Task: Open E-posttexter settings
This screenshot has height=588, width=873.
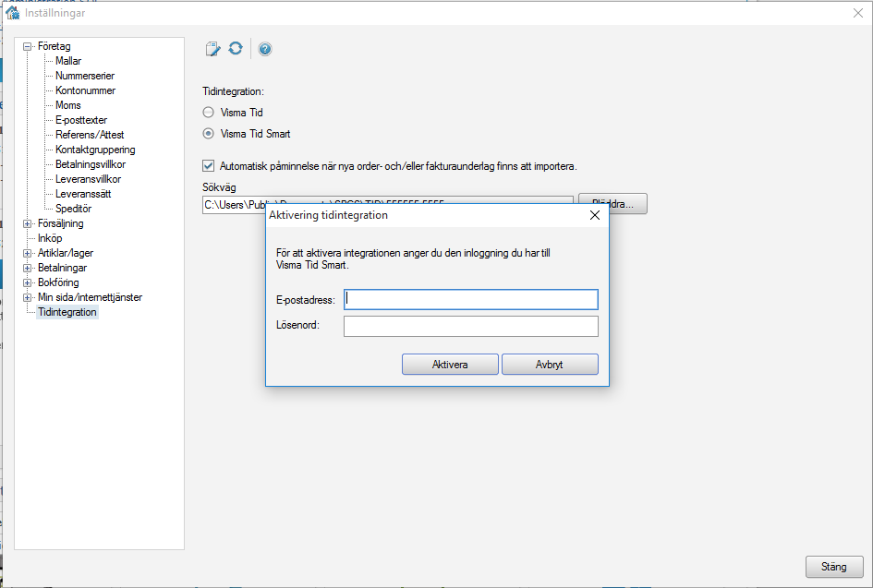Action: click(80, 120)
